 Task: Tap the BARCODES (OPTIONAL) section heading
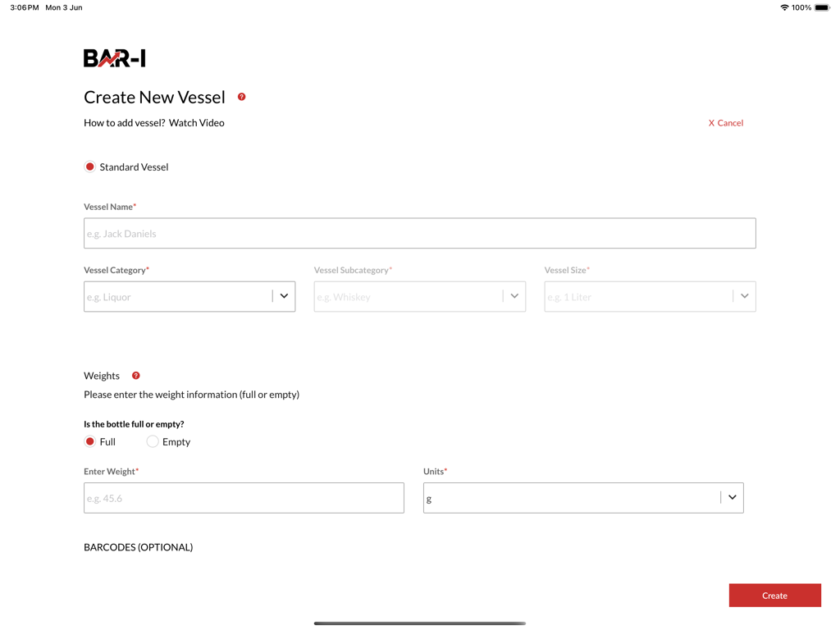(x=138, y=547)
